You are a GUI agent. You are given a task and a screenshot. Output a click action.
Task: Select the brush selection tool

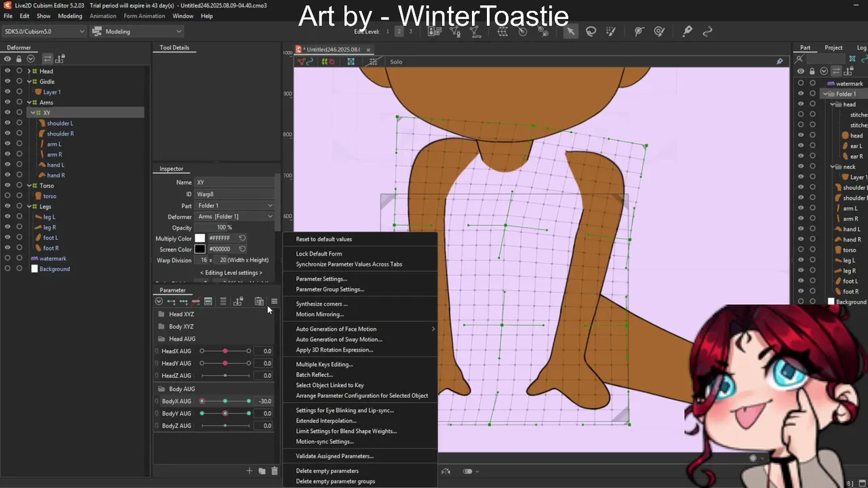[x=610, y=31]
